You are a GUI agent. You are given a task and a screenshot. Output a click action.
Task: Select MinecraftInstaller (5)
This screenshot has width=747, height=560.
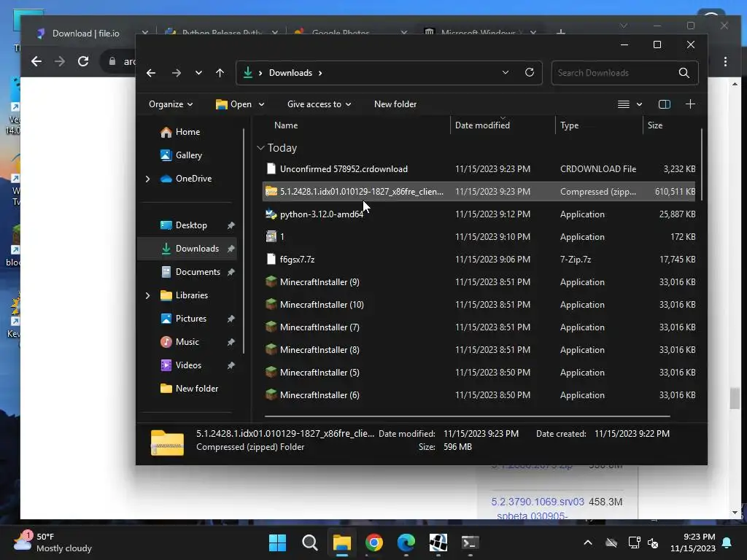tap(479, 373)
